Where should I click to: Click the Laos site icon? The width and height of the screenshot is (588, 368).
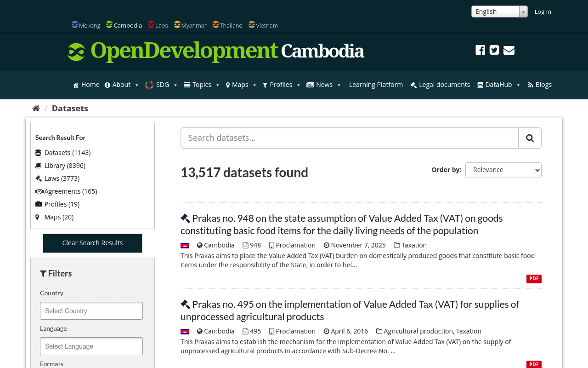point(151,24)
